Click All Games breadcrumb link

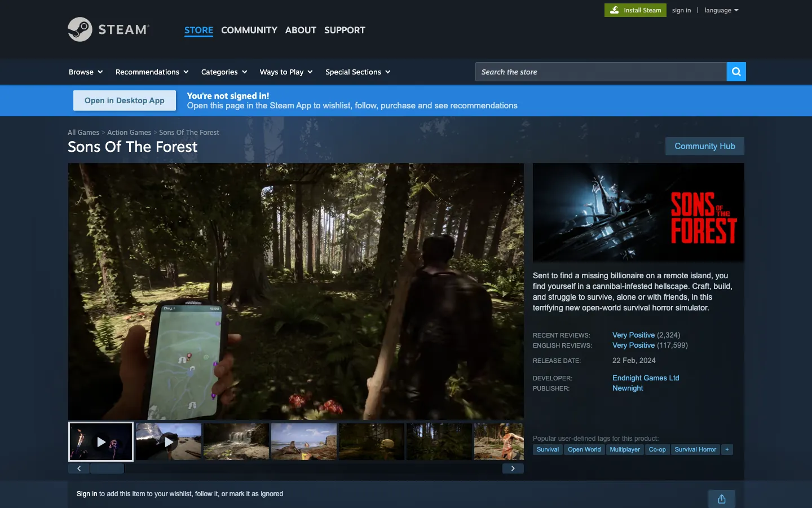[83, 133]
